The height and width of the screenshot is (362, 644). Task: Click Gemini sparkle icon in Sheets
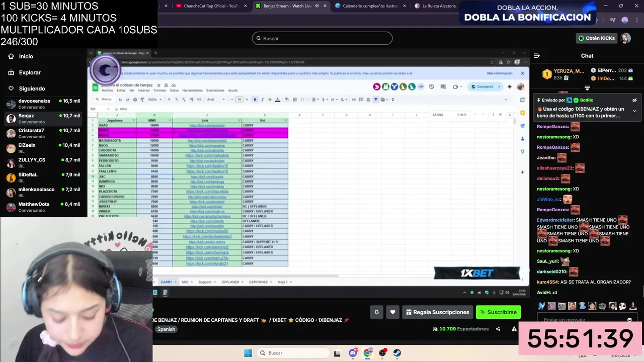(x=509, y=86)
